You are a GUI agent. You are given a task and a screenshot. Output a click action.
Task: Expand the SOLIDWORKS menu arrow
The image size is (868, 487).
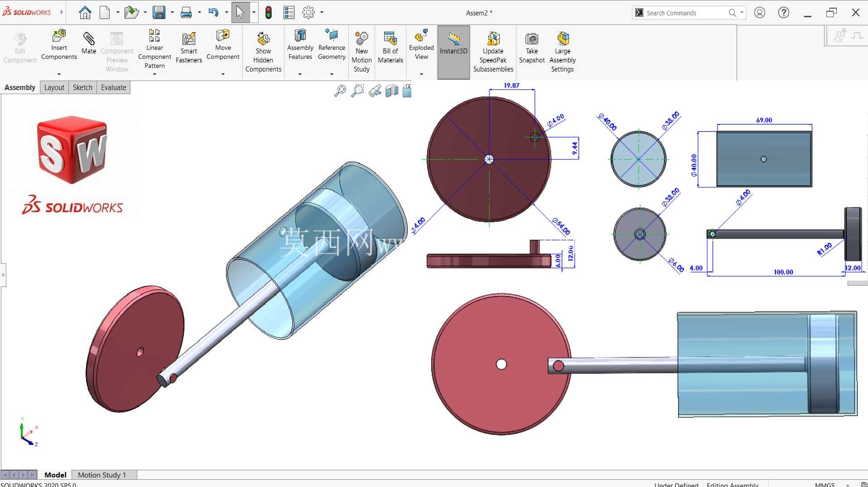pos(62,12)
